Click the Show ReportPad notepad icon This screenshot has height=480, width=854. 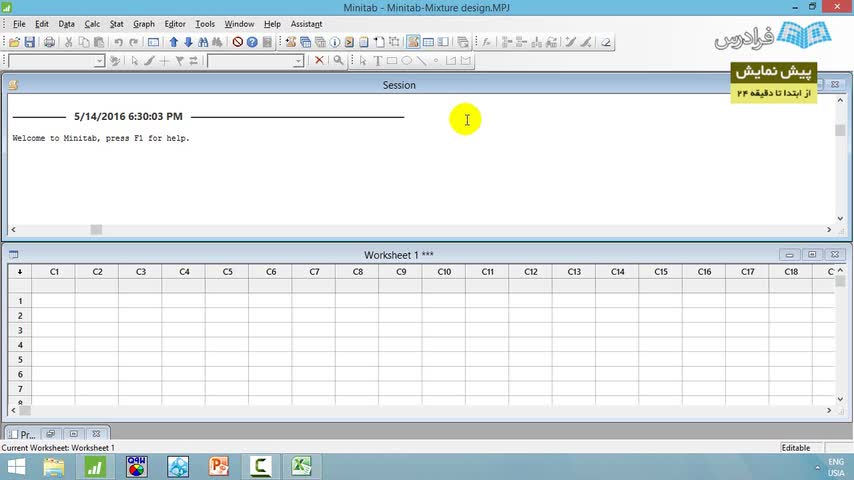pyautogui.click(x=364, y=42)
